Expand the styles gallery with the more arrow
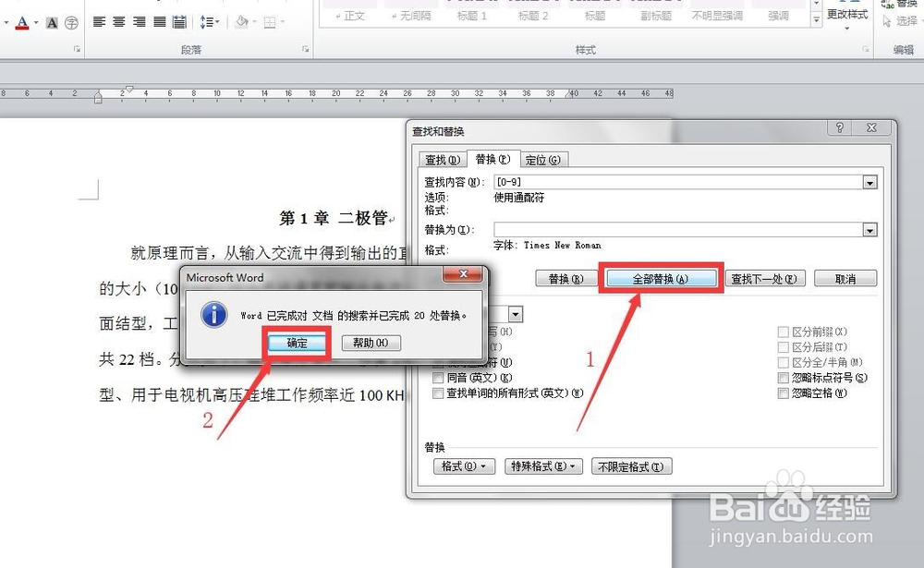The width and height of the screenshot is (924, 568). (816, 20)
